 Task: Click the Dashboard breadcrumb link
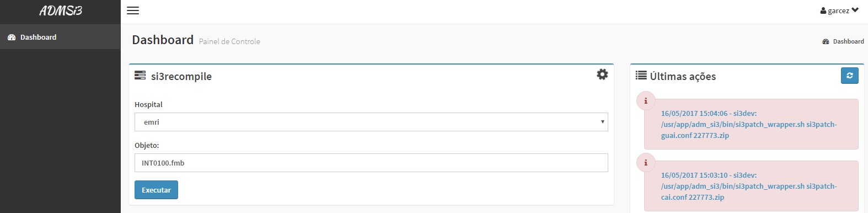848,41
